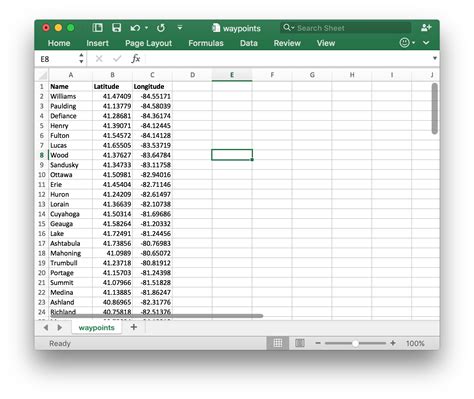The width and height of the screenshot is (474, 399).
Task: Click the selected cell E8
Action: [232, 155]
